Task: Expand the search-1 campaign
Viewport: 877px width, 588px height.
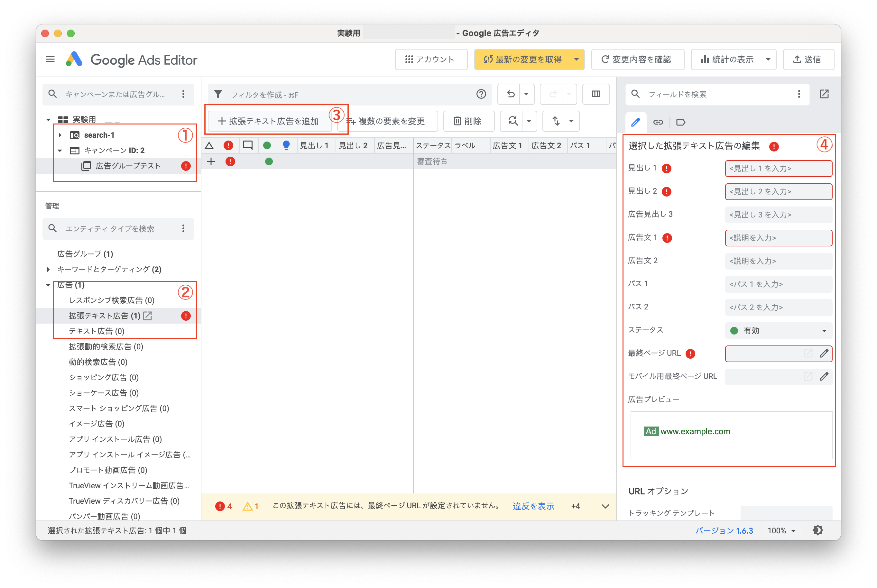Action: [60, 135]
